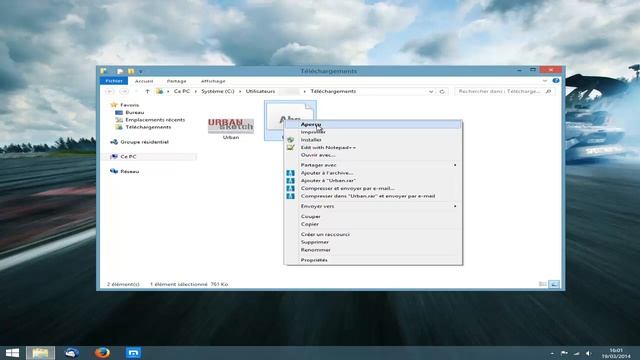
Task: Refresh the Téléchargements folder view
Action: (x=442, y=91)
